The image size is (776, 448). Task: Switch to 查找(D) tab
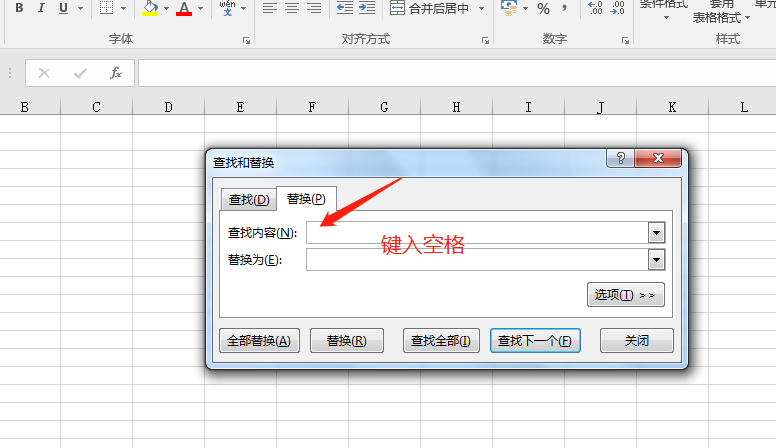[249, 199]
